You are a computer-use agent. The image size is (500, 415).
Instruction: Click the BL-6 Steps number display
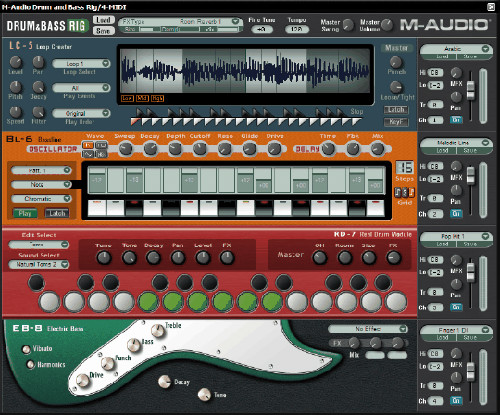pyautogui.click(x=405, y=167)
